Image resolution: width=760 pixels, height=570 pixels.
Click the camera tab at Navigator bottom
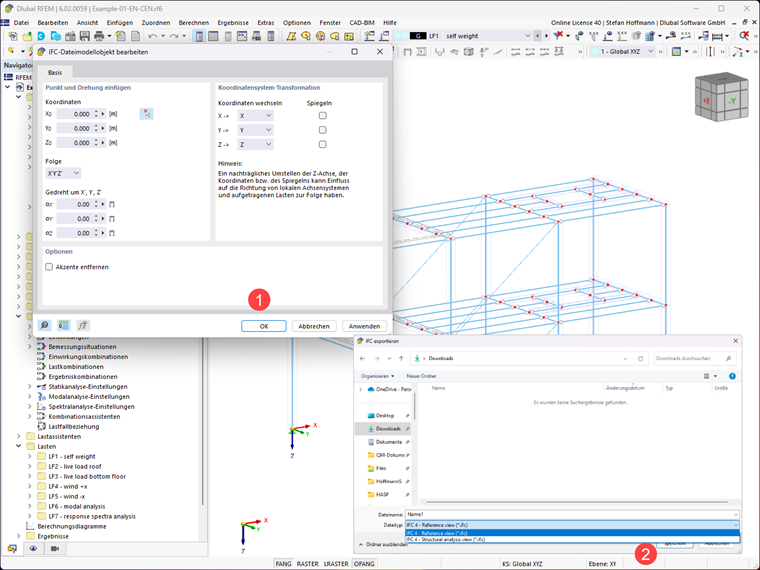pyautogui.click(x=55, y=549)
